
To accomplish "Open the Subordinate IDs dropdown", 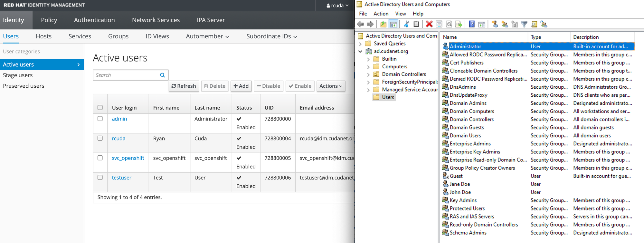I will (x=272, y=36).
